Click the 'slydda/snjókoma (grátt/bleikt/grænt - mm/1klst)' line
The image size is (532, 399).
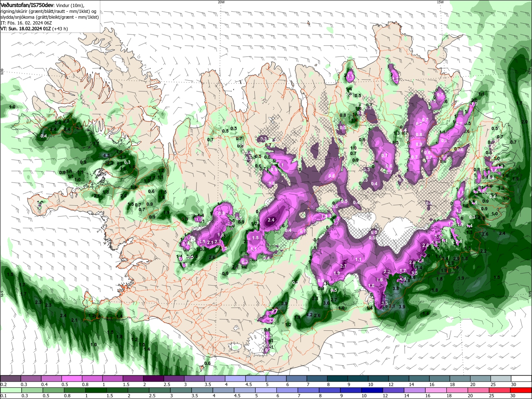49,17
